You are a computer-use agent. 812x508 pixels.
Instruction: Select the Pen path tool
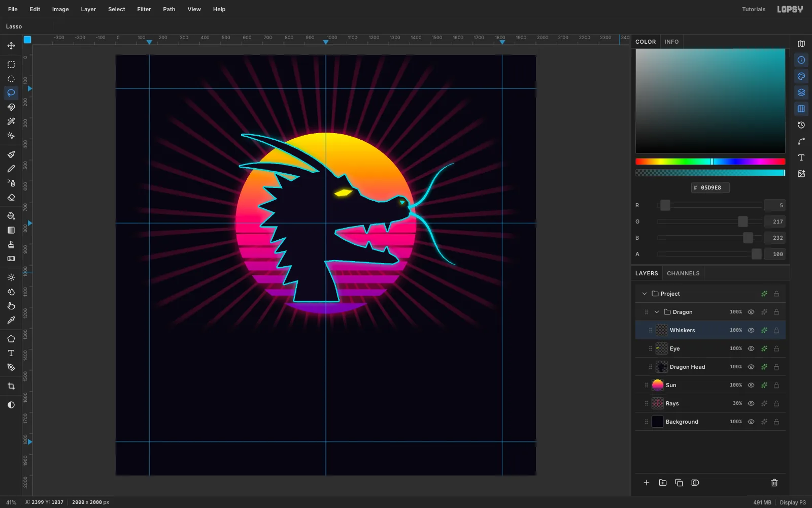11,367
